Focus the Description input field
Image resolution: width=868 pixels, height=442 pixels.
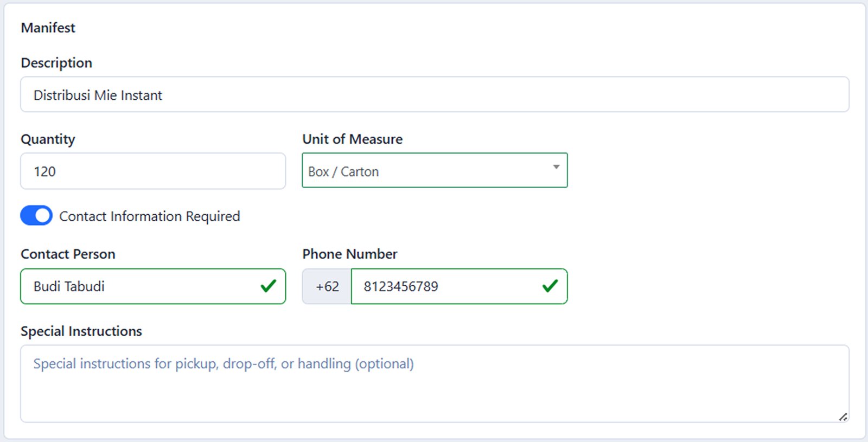pyautogui.click(x=434, y=95)
